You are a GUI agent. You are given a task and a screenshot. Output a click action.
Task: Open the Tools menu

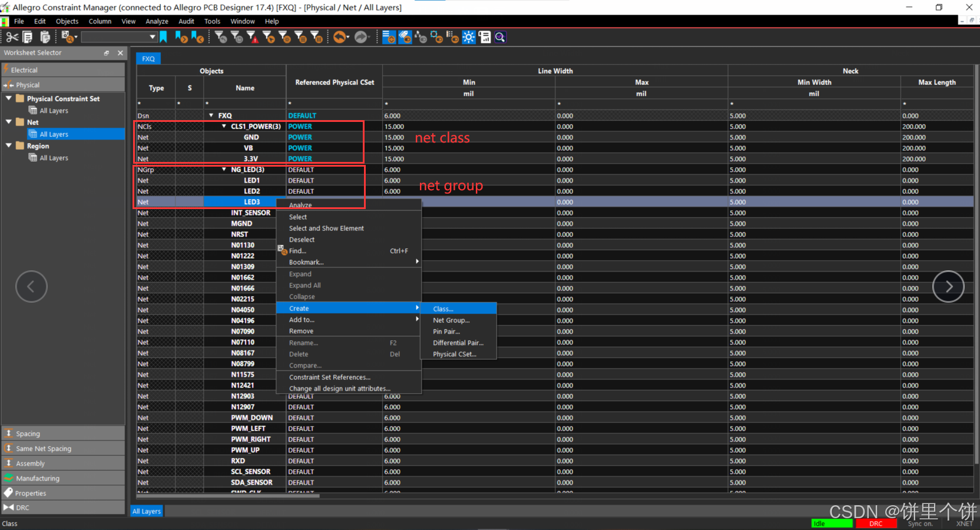coord(212,21)
